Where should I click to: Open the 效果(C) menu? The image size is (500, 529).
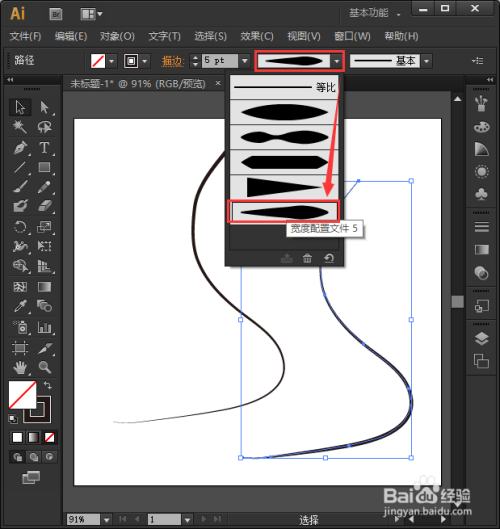pyautogui.click(x=257, y=36)
